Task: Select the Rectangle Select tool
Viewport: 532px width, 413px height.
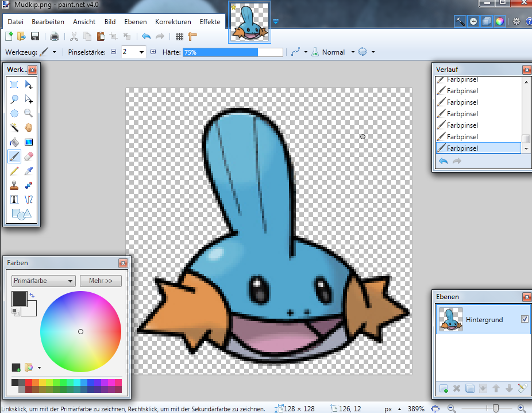Action: (x=14, y=85)
